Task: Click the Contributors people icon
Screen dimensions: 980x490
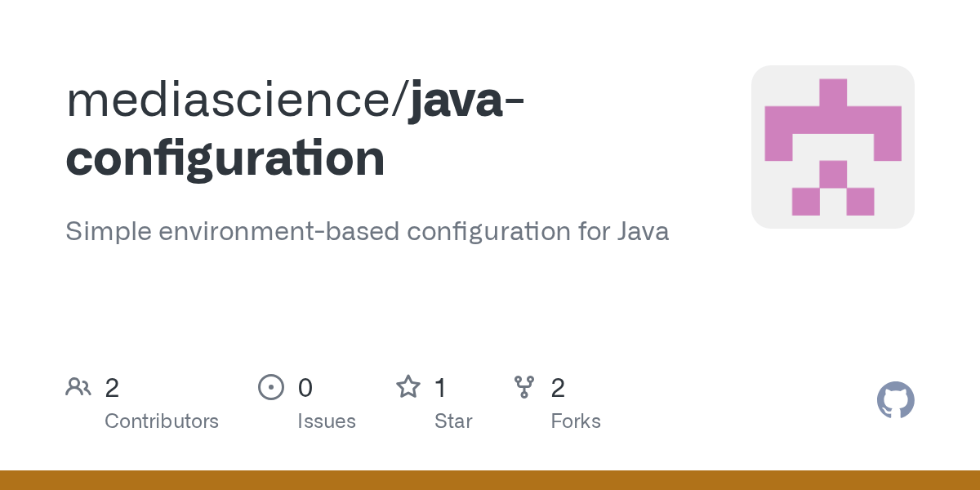Action: point(78,387)
